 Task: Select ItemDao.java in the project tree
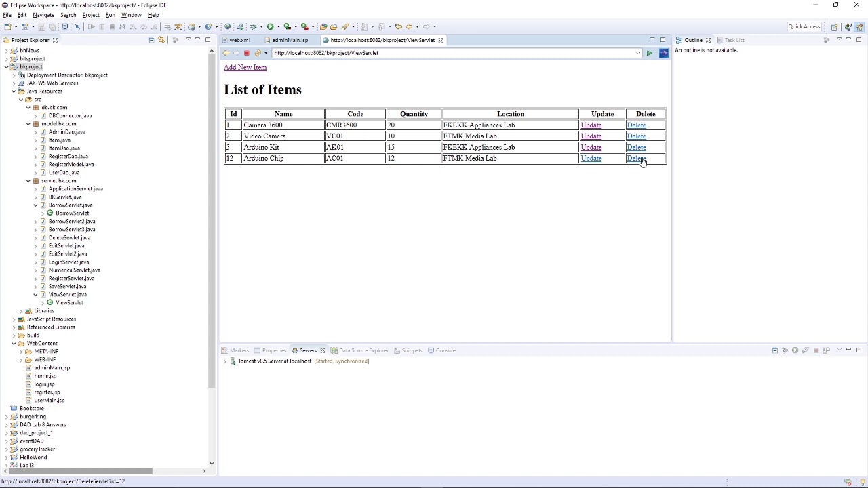64,148
